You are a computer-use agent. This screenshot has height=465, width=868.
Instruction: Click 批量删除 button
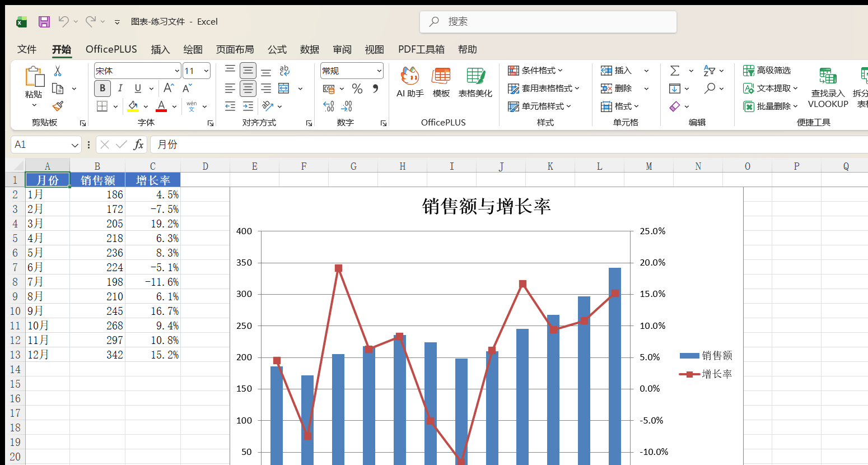tap(770, 106)
